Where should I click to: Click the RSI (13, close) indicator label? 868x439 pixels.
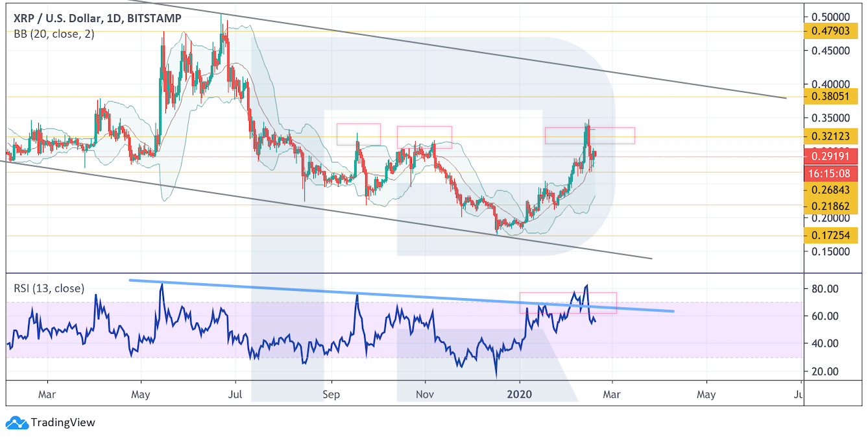49,288
